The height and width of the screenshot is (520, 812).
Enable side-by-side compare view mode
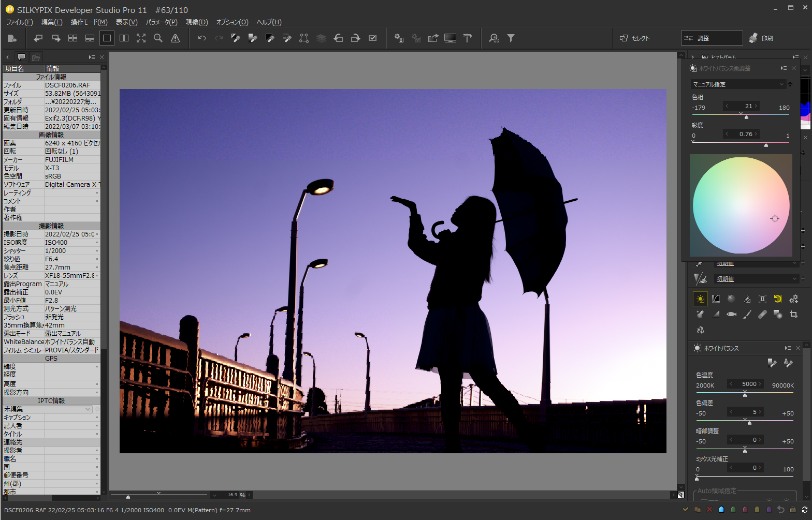point(124,38)
